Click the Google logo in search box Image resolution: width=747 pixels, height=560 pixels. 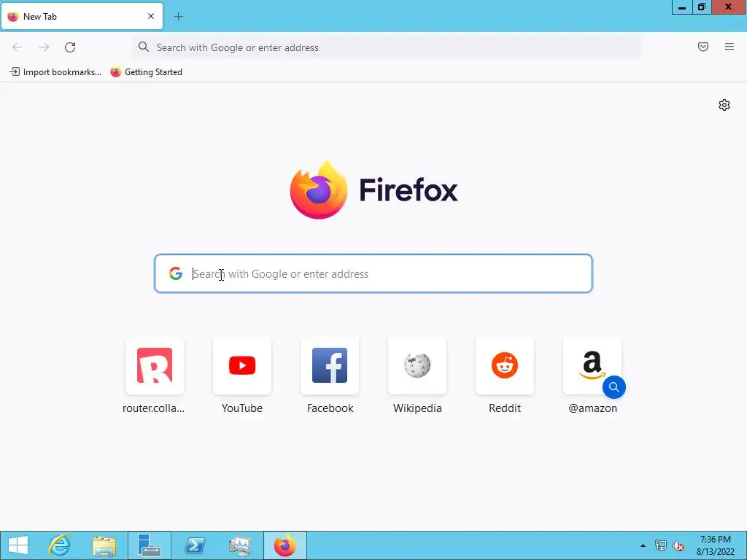pyautogui.click(x=176, y=273)
